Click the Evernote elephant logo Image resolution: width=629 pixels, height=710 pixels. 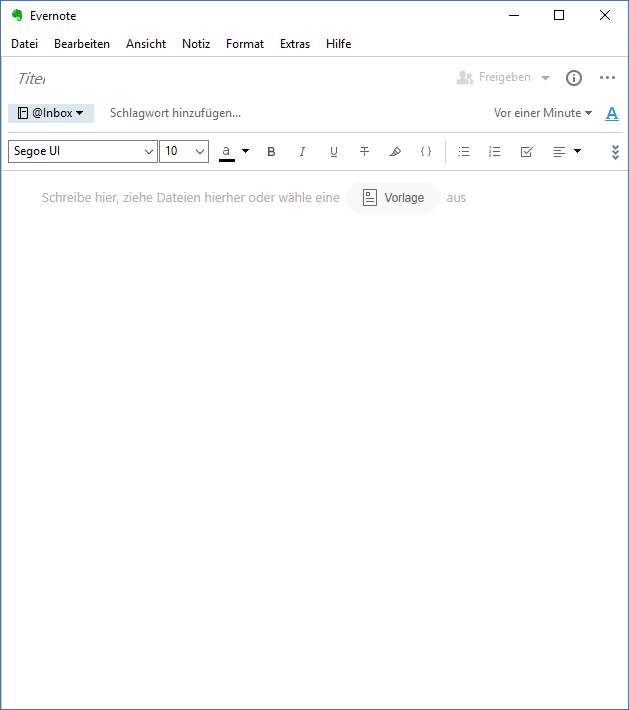point(17,15)
